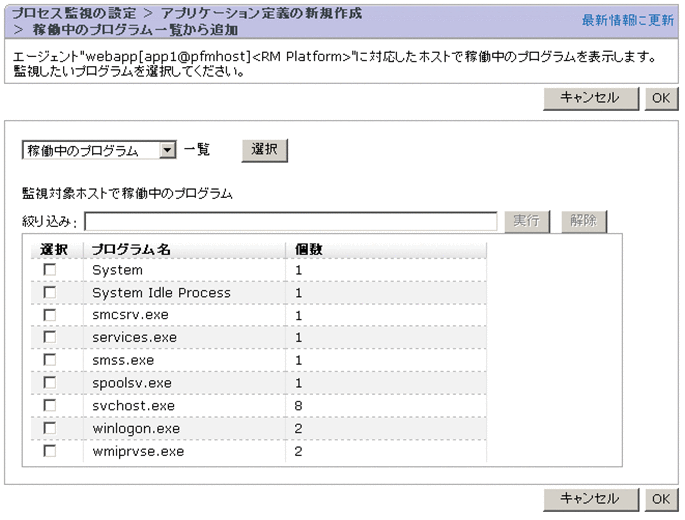Click the count 2 for winlogon.exe
Screen dimensions: 685x520
298,429
